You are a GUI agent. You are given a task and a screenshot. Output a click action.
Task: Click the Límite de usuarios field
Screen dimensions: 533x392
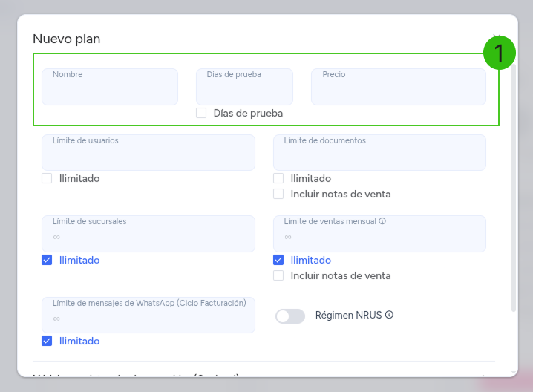(x=148, y=152)
